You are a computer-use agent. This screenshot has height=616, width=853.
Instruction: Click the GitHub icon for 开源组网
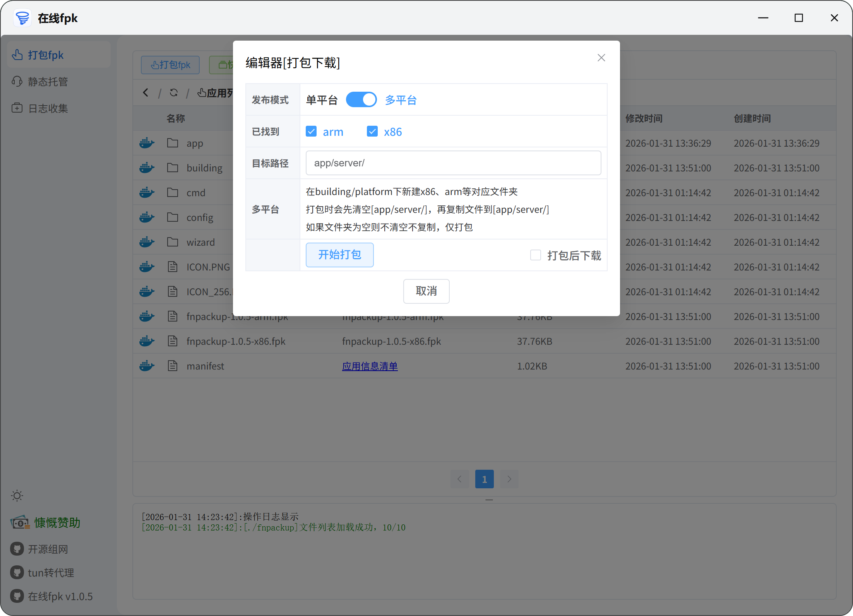click(x=17, y=549)
